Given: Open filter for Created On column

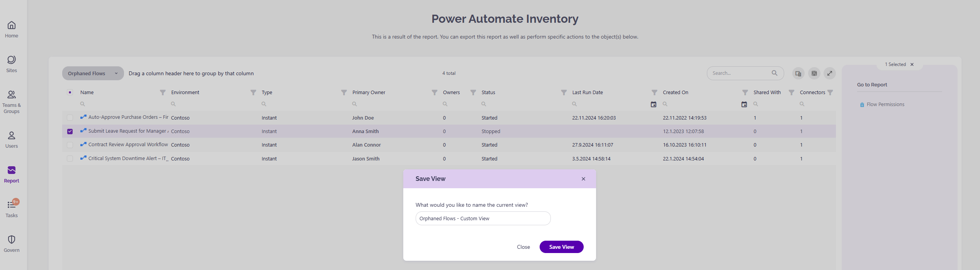Looking at the screenshot, I should (745, 93).
